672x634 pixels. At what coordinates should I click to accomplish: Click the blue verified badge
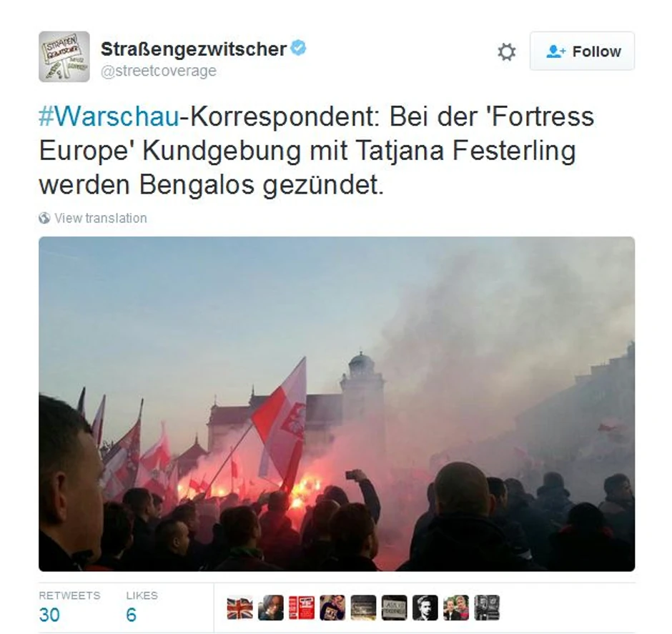click(x=298, y=48)
